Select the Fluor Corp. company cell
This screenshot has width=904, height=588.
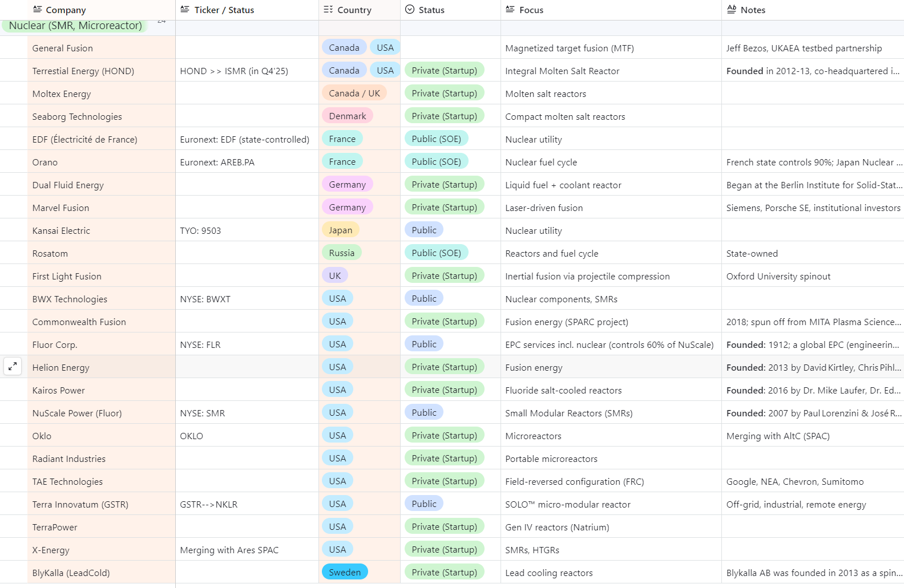[x=102, y=344]
